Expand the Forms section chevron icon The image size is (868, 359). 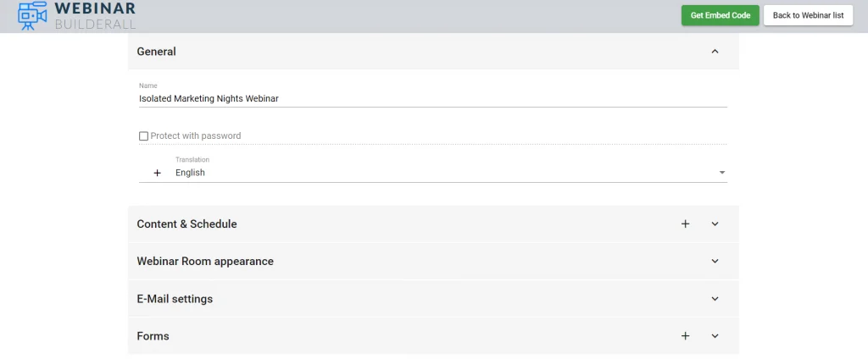(715, 336)
